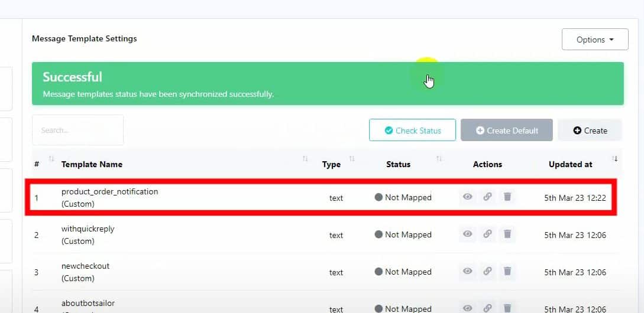Click link icon in aboutbotsailor row
644x313 pixels.
(487, 308)
